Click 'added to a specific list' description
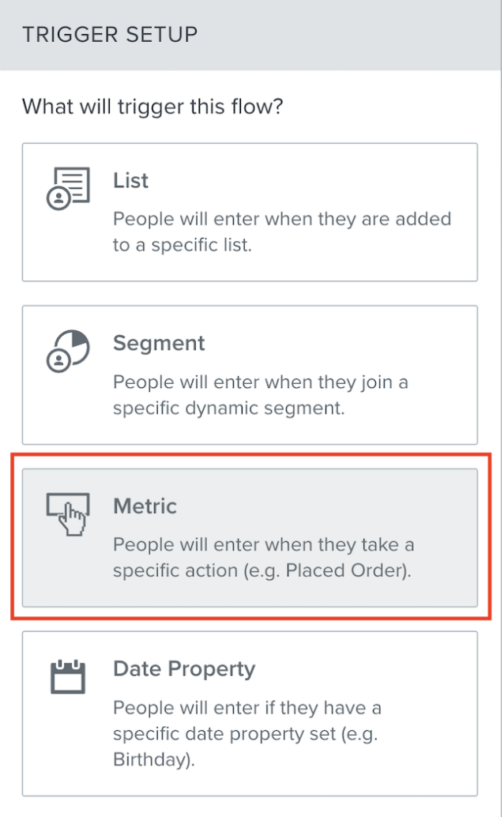 point(282,232)
